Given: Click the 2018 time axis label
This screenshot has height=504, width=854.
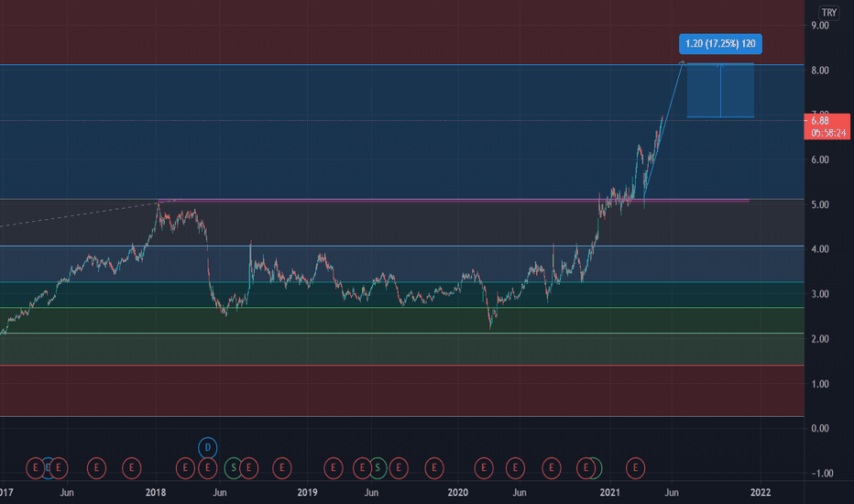Looking at the screenshot, I should click(x=156, y=493).
